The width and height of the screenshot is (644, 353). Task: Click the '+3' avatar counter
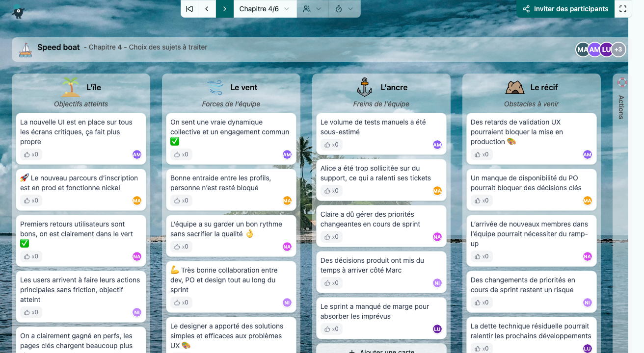coord(618,50)
